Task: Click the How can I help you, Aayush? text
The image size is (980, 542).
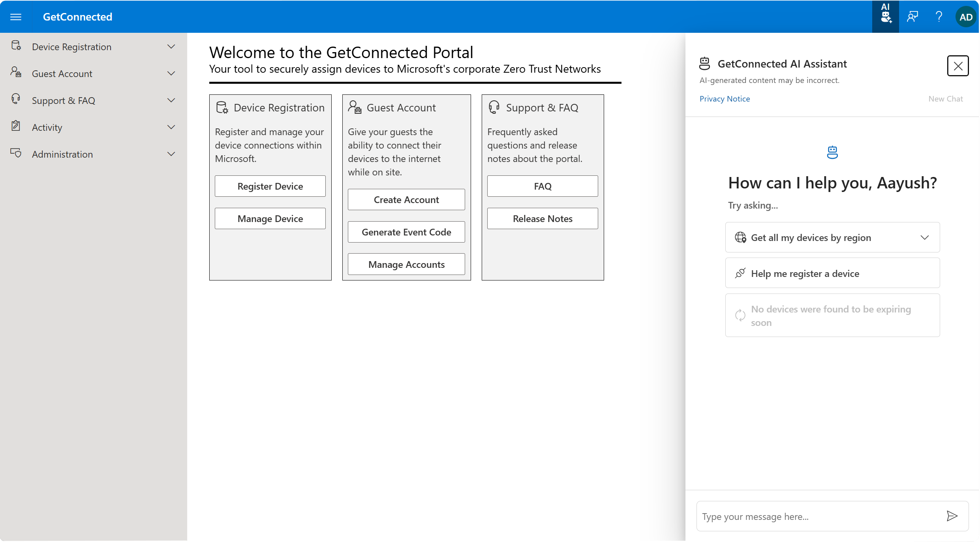Action: tap(832, 183)
